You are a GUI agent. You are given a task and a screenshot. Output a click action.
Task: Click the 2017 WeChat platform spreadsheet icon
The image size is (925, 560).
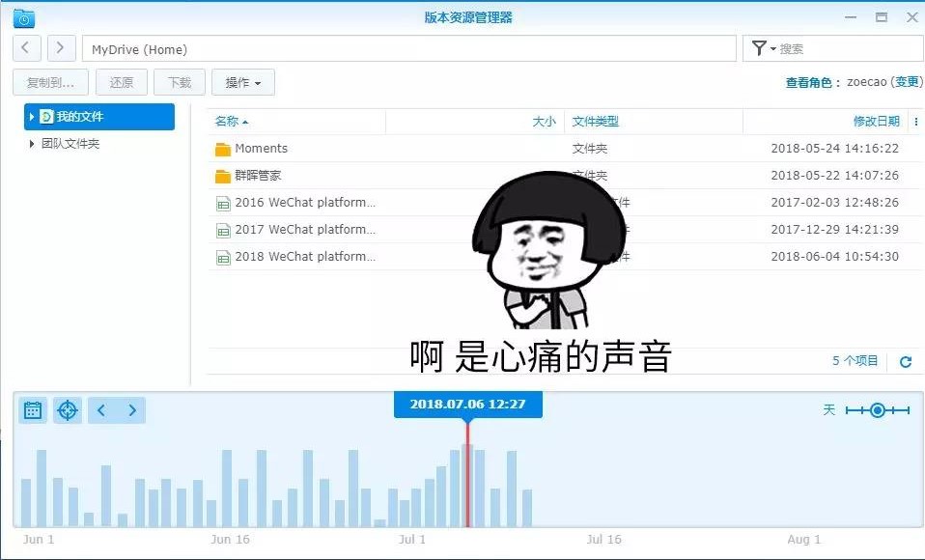[x=223, y=231]
